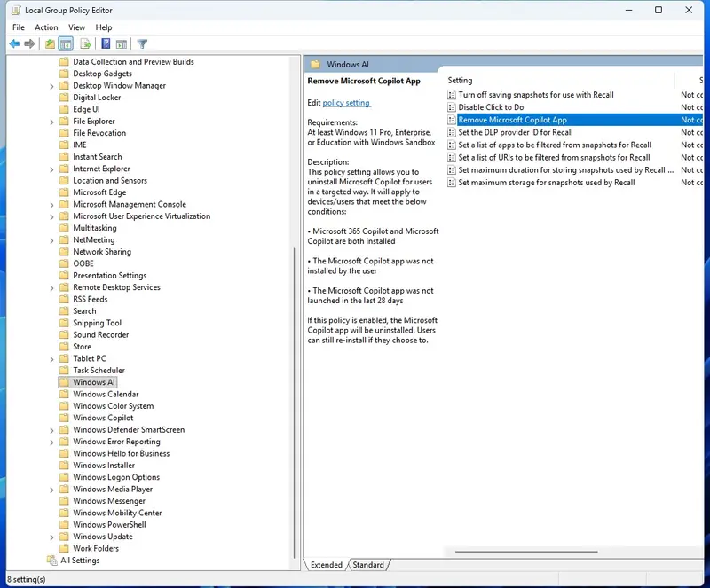Expand the Windows Media Player node
The height and width of the screenshot is (588, 710).
51,490
